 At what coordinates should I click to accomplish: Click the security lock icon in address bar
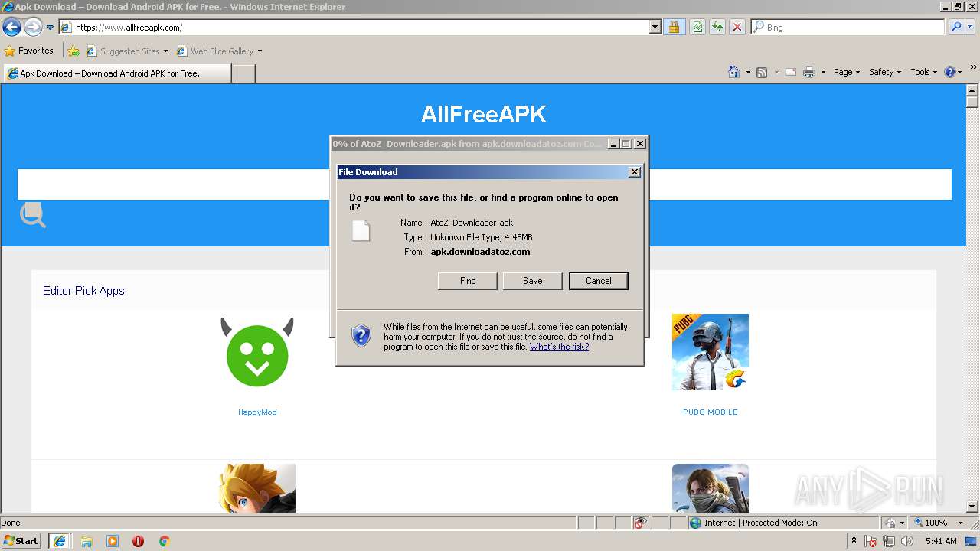[674, 28]
